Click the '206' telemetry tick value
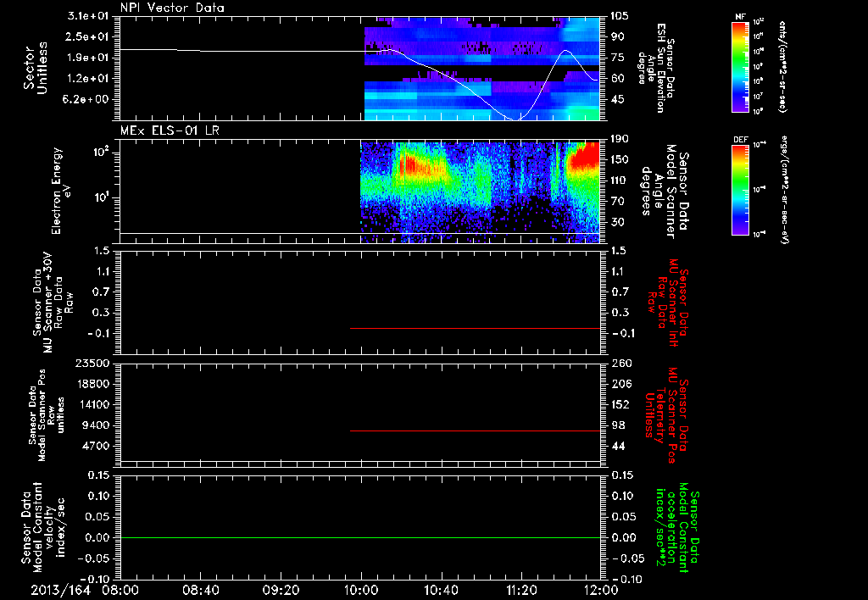The width and height of the screenshot is (868, 600). pos(620,384)
